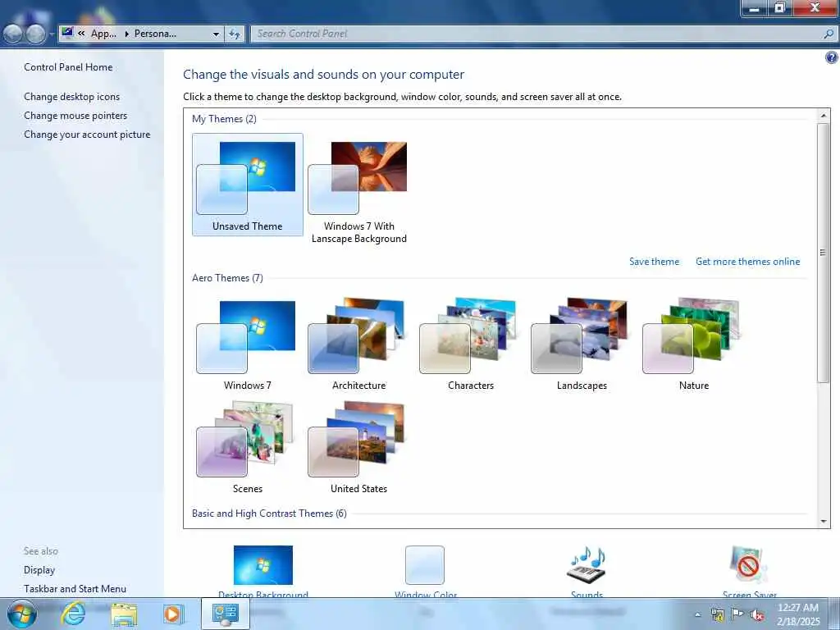This screenshot has width=840, height=630.
Task: Click the refresh button beside address bar
Action: tap(234, 34)
